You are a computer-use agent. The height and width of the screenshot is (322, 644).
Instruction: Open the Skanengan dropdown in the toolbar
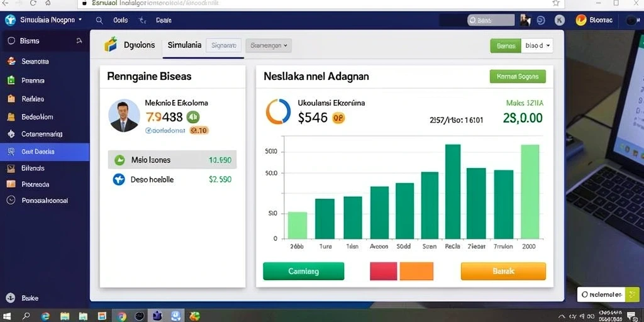[269, 45]
